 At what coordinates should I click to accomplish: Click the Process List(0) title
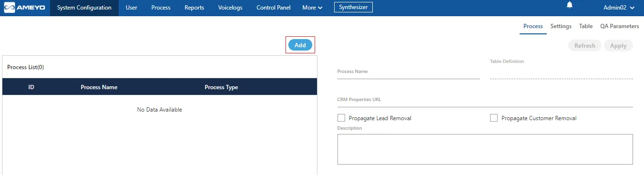click(x=26, y=67)
